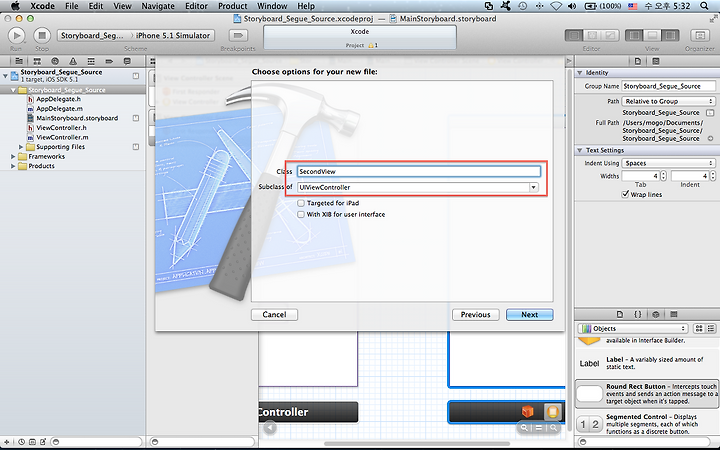Click the volume icon in menu bar
Image resolution: width=720 pixels, height=450 pixels.
point(572,6)
